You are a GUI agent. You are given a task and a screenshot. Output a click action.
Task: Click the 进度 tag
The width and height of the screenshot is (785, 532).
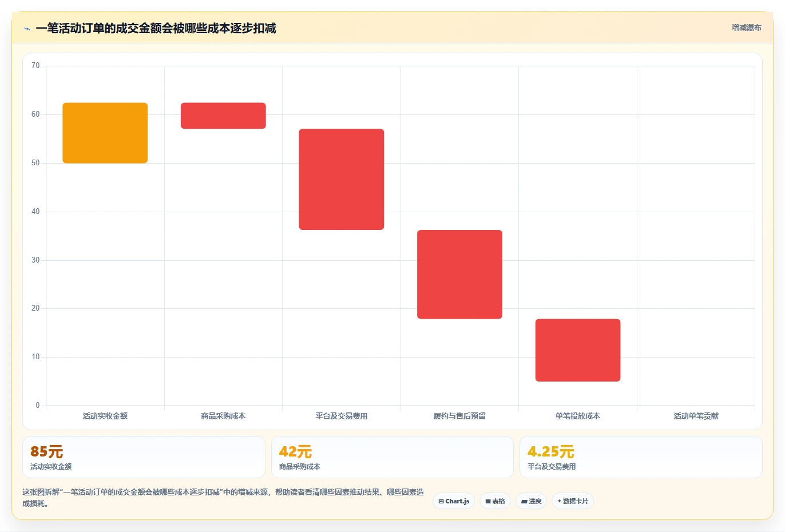tap(531, 501)
